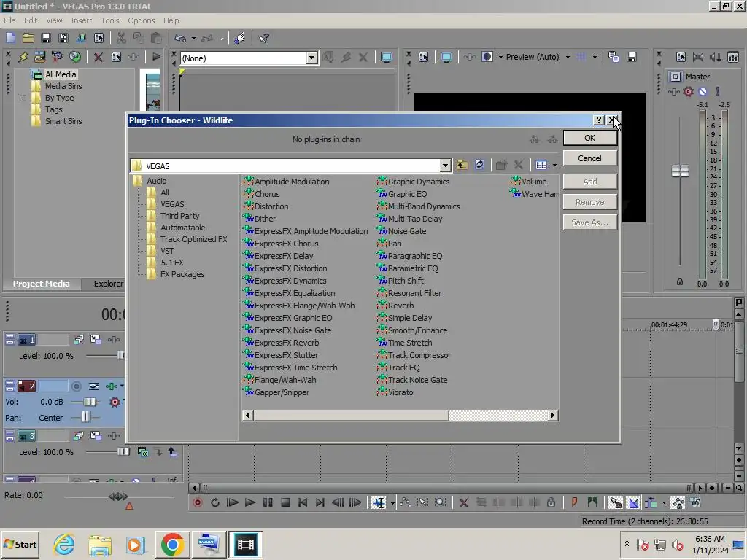Viewport: 747px width, 560px height.
Task: Toggle track 1 Bypass Motion Blur icon
Action: pyautogui.click(x=79, y=340)
